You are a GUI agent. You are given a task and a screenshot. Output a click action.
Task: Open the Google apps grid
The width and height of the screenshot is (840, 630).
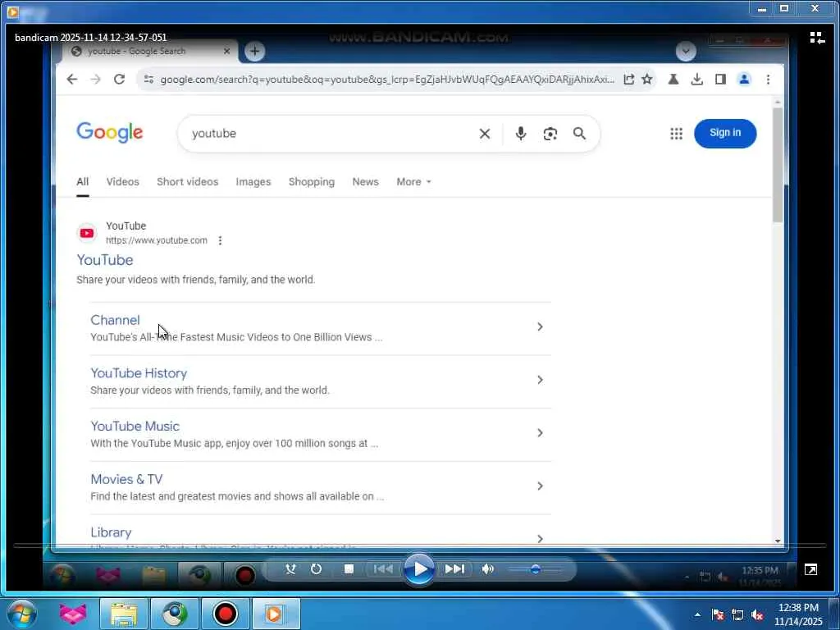[676, 134]
